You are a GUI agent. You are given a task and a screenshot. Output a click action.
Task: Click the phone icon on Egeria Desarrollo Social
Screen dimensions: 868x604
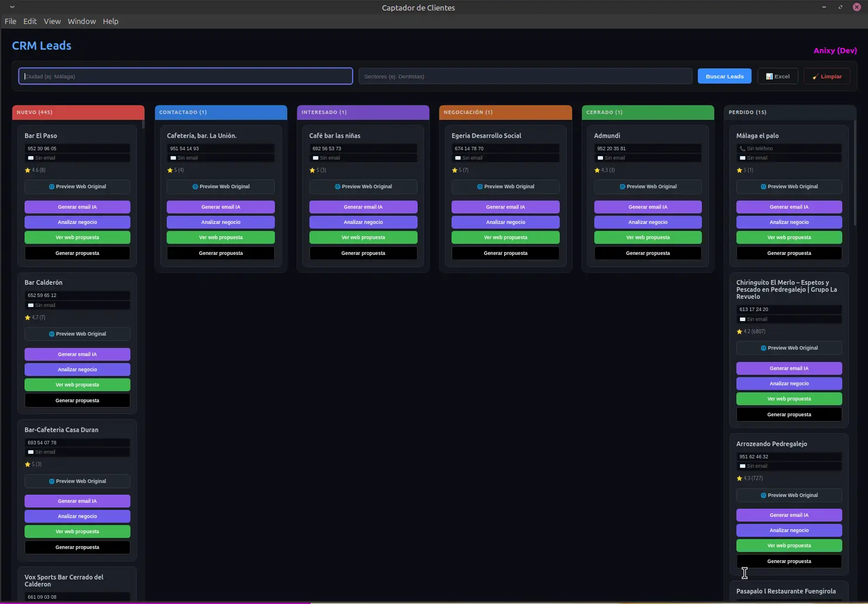point(456,149)
